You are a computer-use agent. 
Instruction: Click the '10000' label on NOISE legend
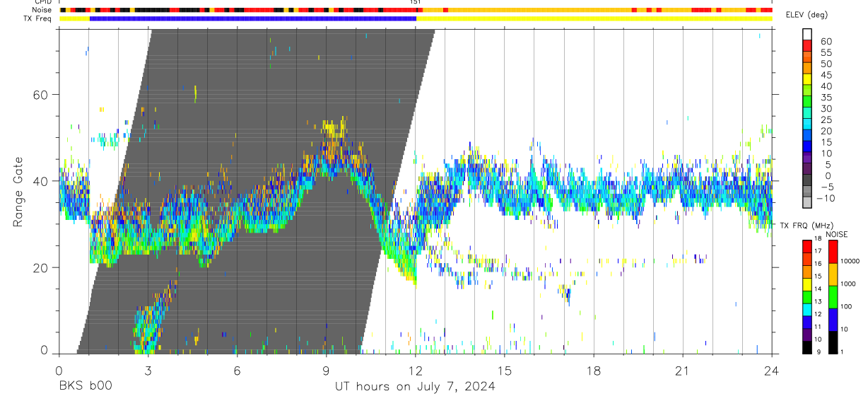851,261
